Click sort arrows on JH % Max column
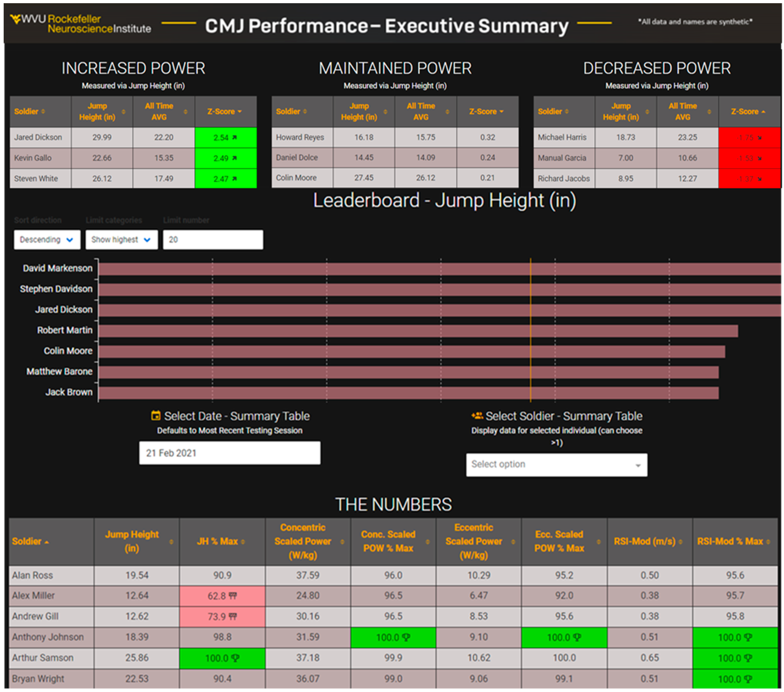This screenshot has width=784, height=692. tap(243, 542)
